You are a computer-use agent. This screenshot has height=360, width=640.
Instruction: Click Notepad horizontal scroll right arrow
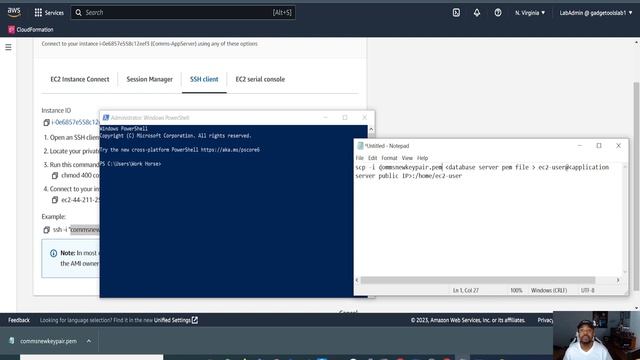[618, 280]
